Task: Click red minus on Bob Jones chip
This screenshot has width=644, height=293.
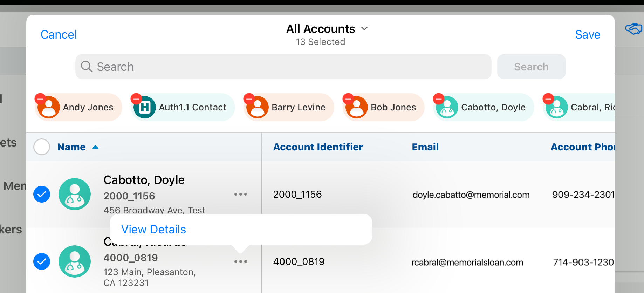Action: (348, 99)
